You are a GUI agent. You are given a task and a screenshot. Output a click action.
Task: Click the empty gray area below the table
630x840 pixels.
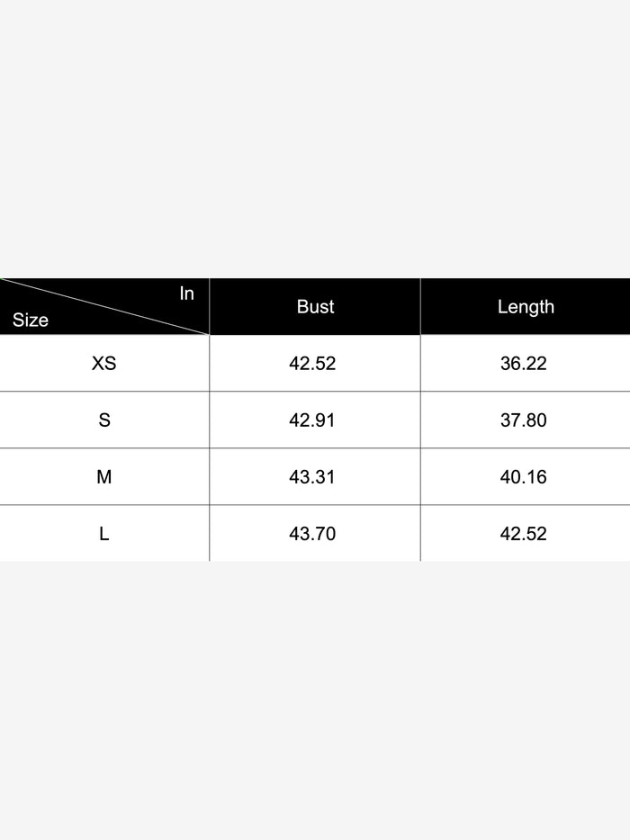(315, 702)
